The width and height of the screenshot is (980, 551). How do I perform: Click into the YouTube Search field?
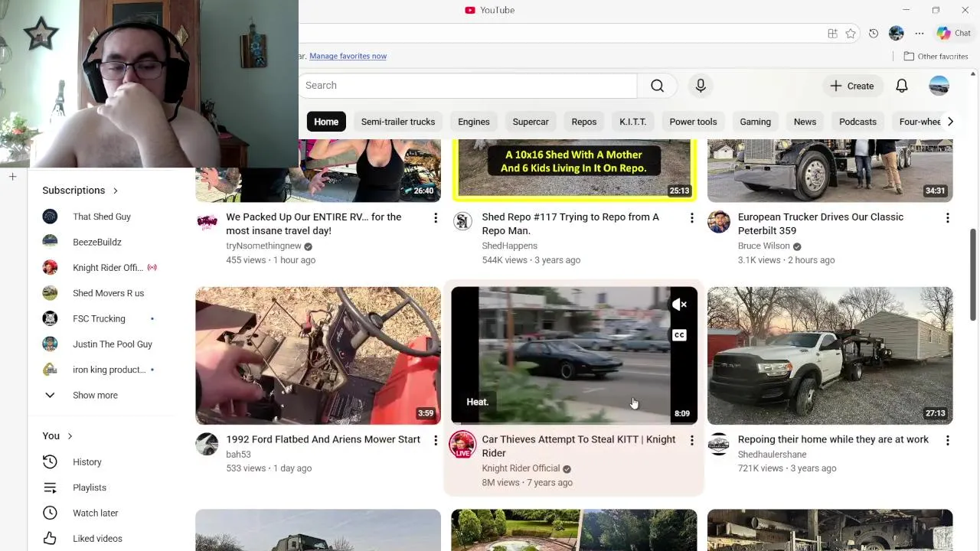[467, 86]
